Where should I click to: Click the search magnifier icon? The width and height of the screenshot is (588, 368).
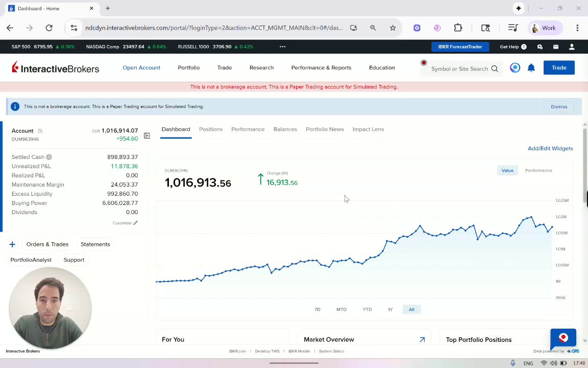(x=495, y=68)
